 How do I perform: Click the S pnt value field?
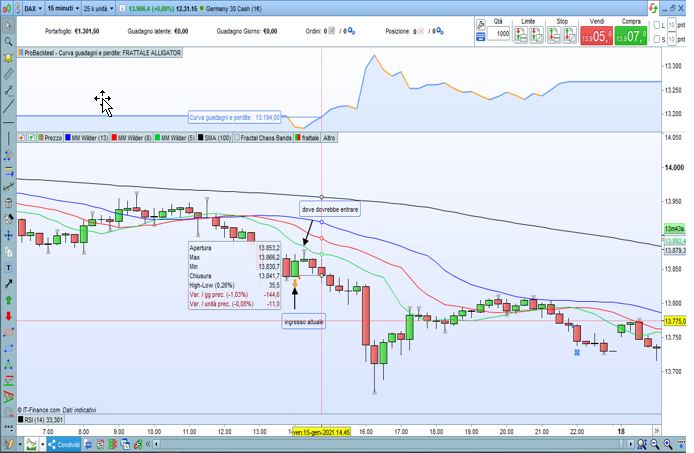coord(671,39)
